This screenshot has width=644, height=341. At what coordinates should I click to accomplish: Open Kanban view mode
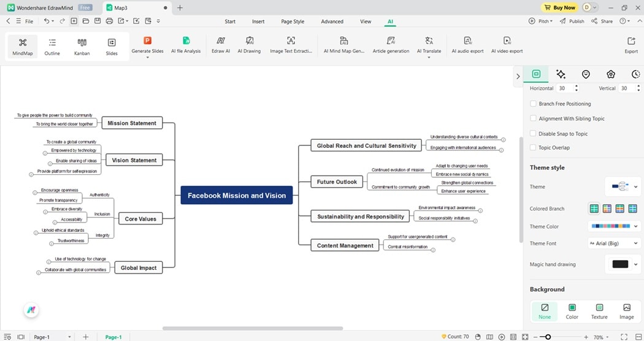82,47
